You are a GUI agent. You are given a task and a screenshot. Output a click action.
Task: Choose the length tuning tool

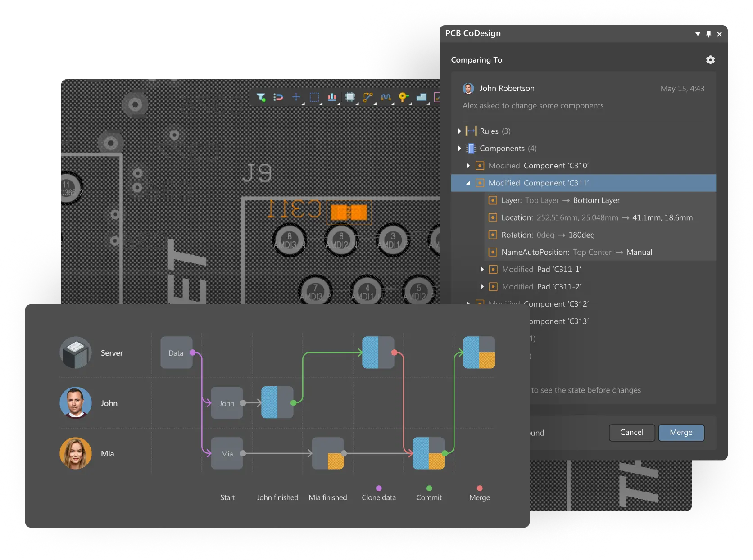coord(386,96)
